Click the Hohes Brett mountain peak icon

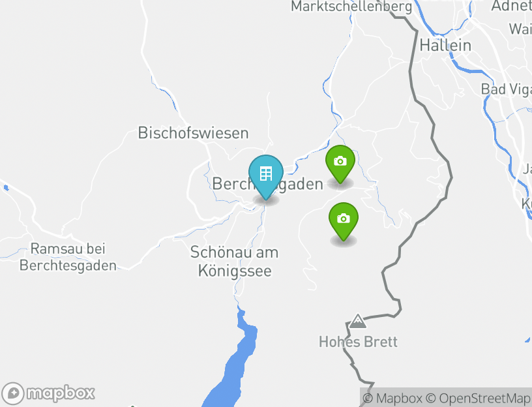(x=358, y=321)
